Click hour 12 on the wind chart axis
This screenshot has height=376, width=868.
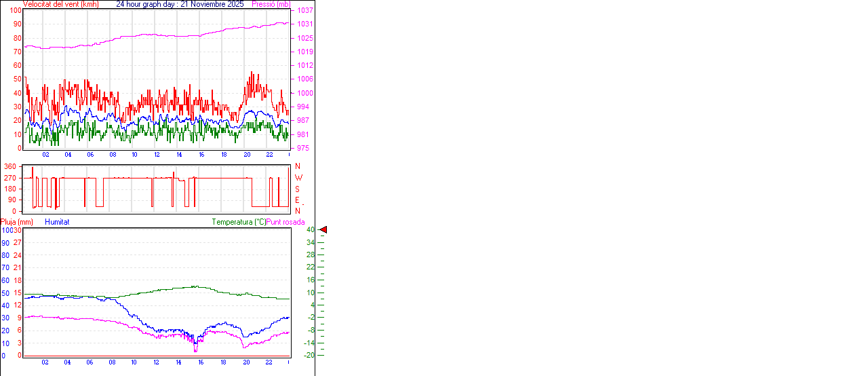[157, 155]
